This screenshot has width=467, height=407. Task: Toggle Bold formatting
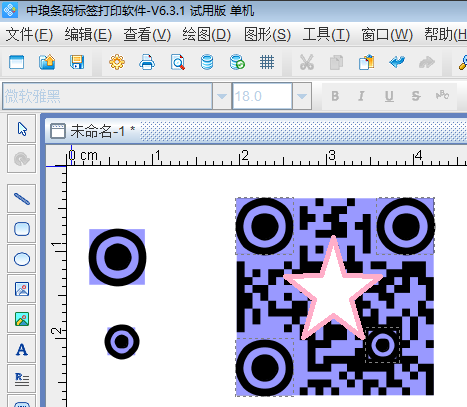tap(335, 96)
